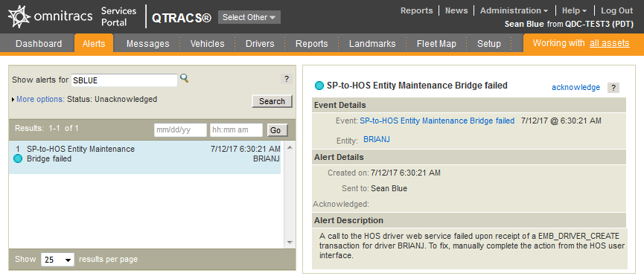The width and height of the screenshot is (644, 279).
Task: Click the hh:mm am time field
Action: pyautogui.click(x=236, y=130)
